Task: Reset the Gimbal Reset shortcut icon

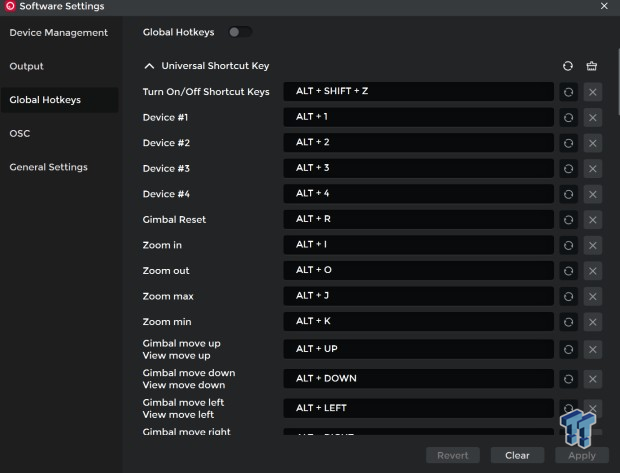Action: click(x=568, y=219)
